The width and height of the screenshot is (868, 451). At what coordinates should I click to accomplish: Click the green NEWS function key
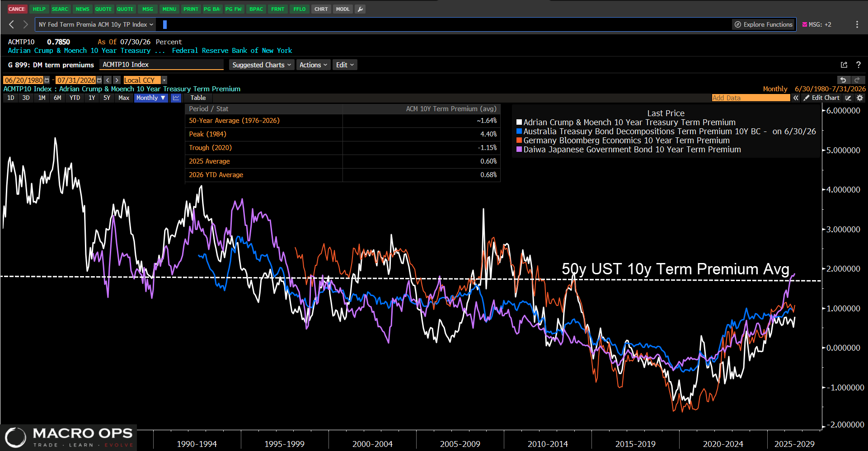tap(82, 9)
